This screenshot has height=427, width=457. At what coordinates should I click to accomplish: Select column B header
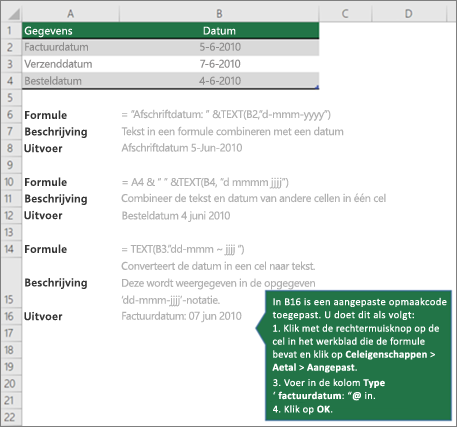pos(219,14)
